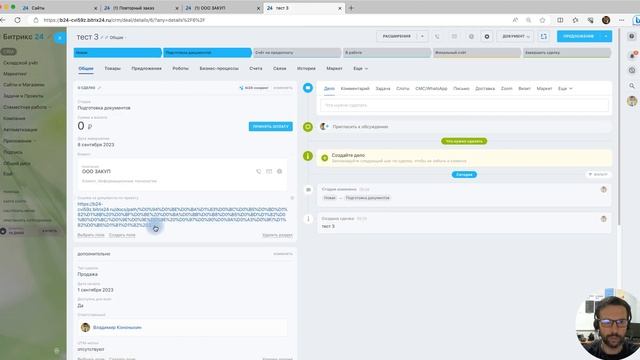Set stage to Финальный счёт
The height and width of the screenshot is (360, 640).
pyautogui.click(x=477, y=53)
